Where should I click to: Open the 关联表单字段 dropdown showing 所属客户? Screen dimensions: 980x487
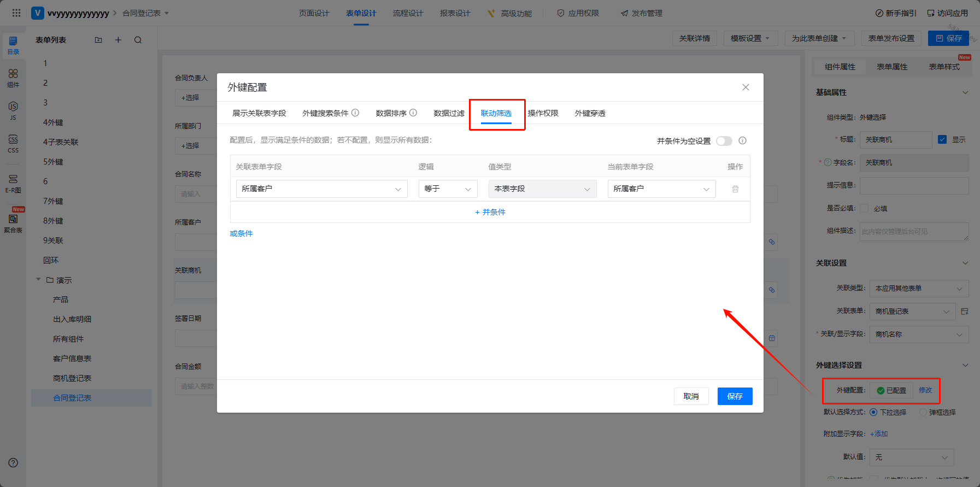321,189
